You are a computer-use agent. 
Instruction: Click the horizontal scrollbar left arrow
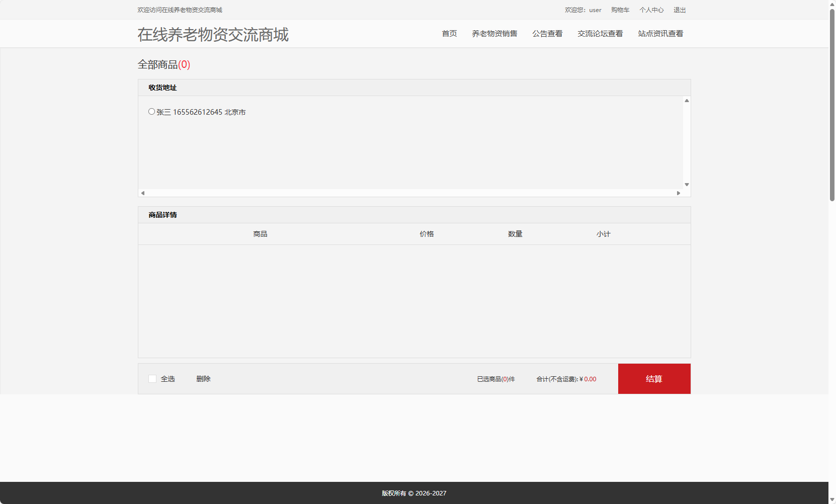pyautogui.click(x=142, y=193)
